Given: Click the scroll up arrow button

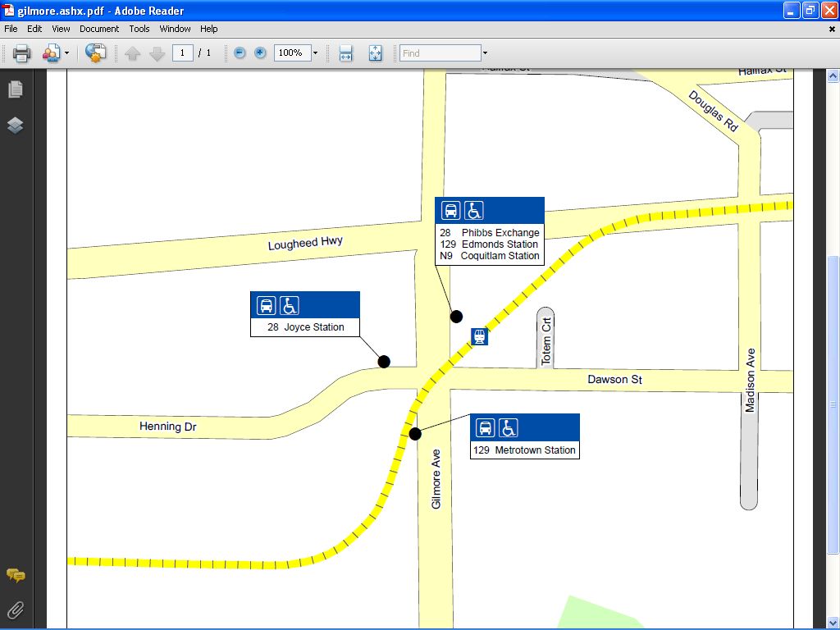Looking at the screenshot, I should coord(833,76).
